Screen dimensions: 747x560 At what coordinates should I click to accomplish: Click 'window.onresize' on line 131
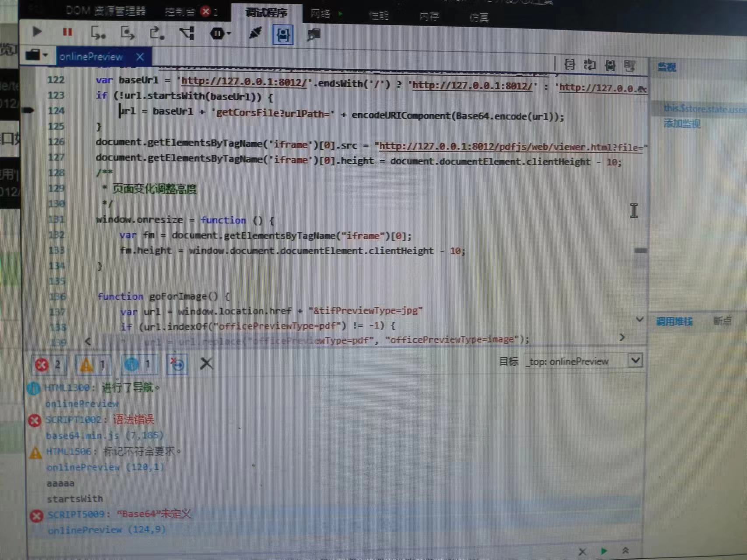point(140,219)
